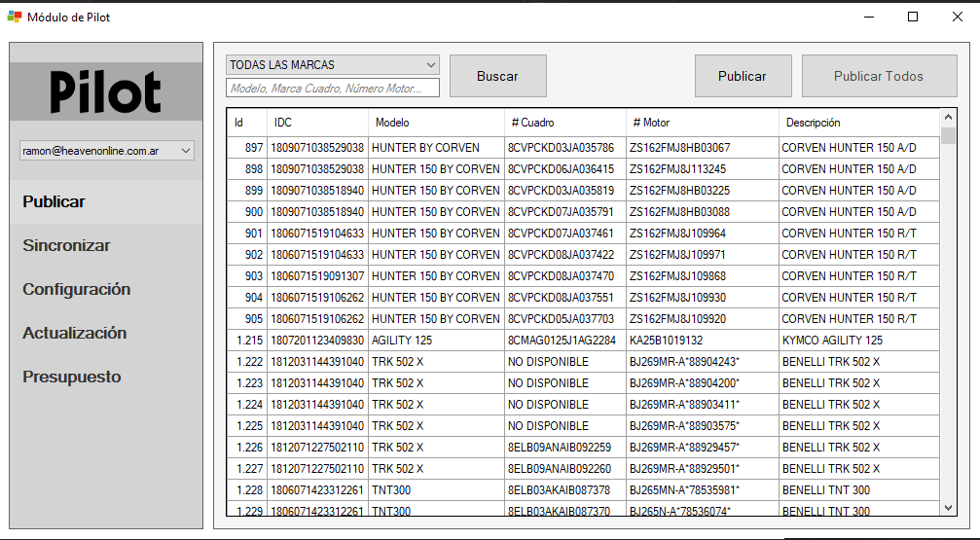Click the app icon in title bar
This screenshot has width=980, height=540.
[15, 17]
